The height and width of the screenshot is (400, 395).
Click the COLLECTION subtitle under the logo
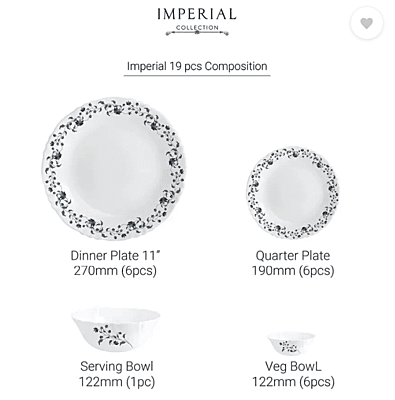tap(197, 28)
